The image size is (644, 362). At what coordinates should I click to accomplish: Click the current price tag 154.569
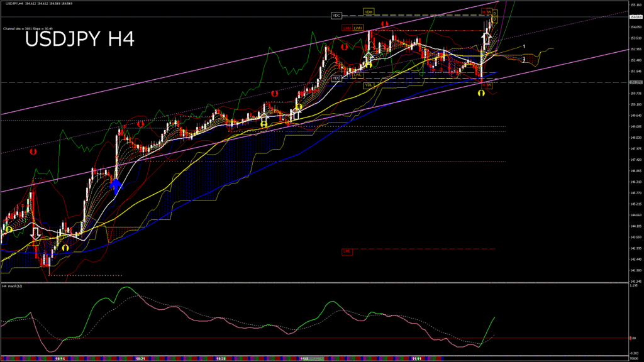tap(635, 17)
